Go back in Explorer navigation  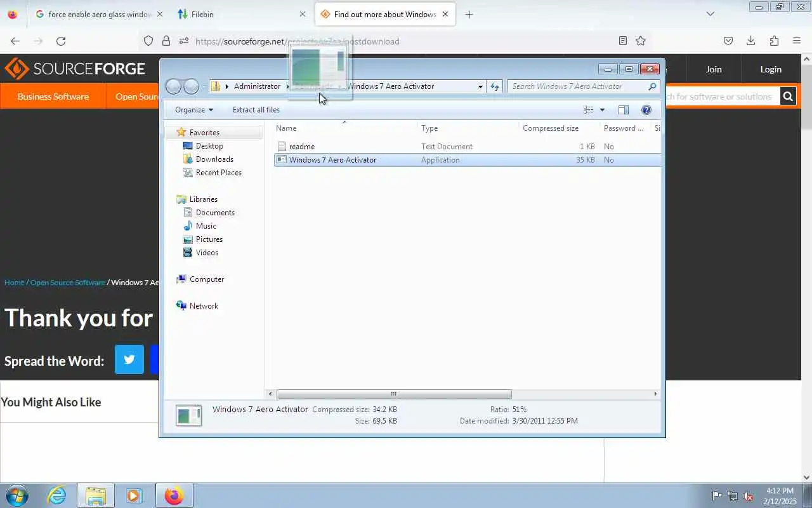coord(173,86)
